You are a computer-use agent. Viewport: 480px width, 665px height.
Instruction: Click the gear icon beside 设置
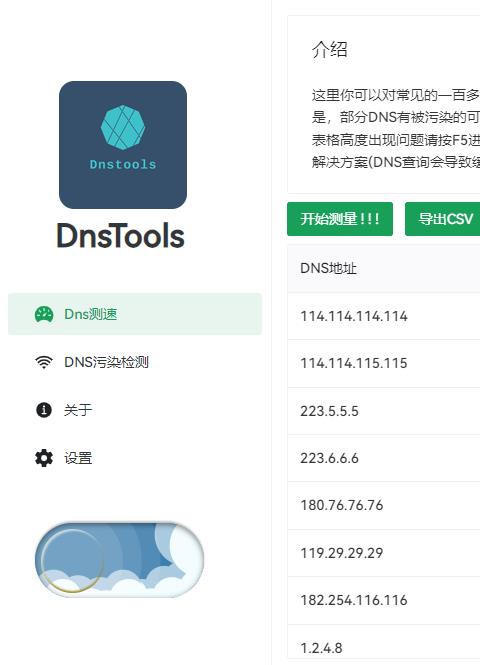(x=44, y=458)
